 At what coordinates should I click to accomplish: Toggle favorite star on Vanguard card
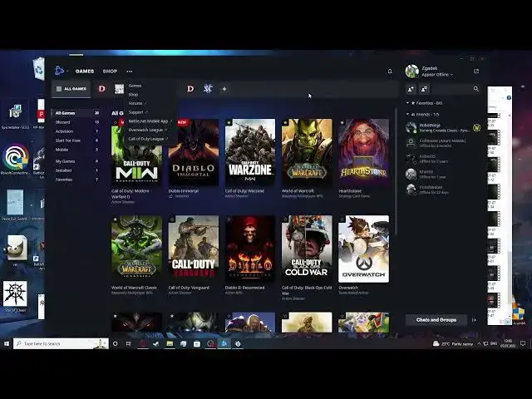[172, 219]
